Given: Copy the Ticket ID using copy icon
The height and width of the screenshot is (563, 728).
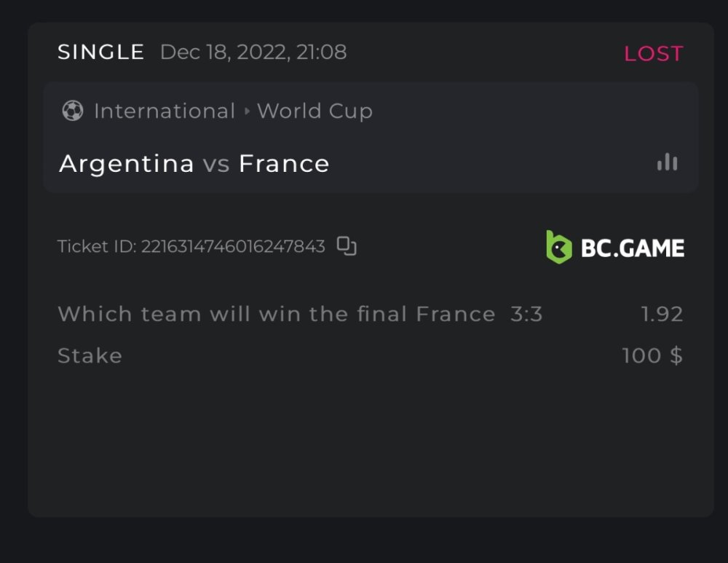Looking at the screenshot, I should coord(347,246).
